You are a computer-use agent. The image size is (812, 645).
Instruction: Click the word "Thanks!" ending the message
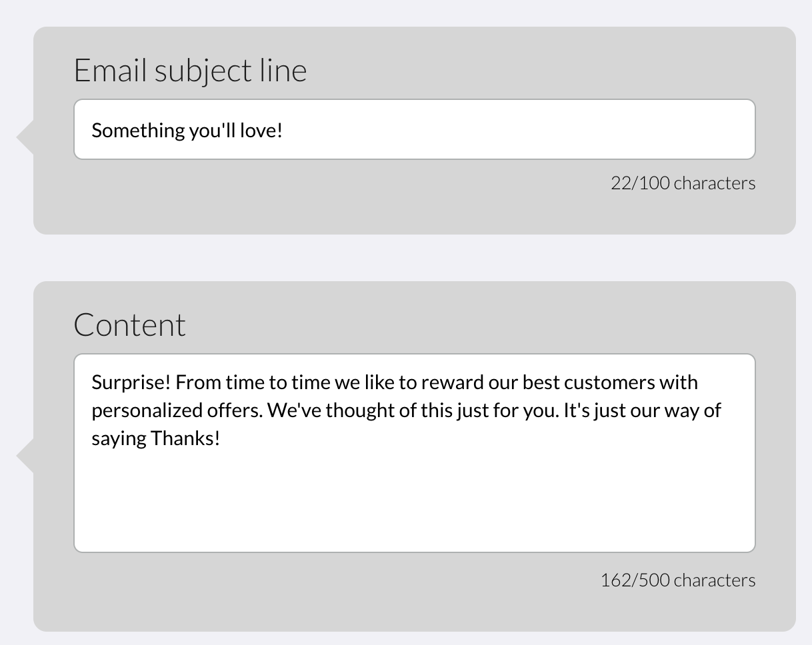[185, 438]
